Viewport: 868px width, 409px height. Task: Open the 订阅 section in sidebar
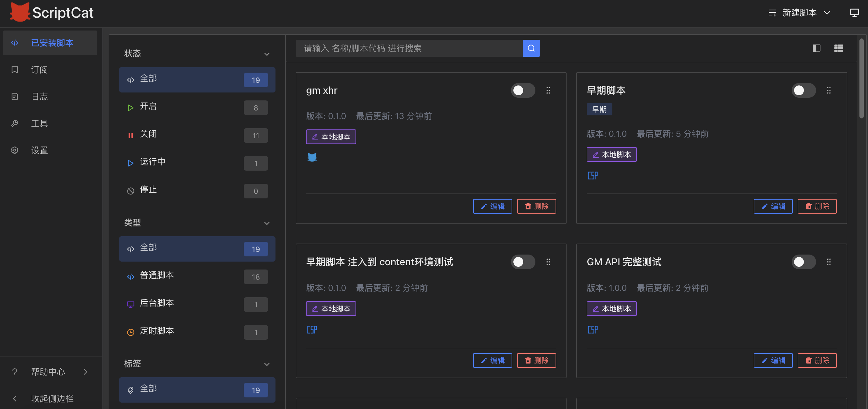[39, 70]
